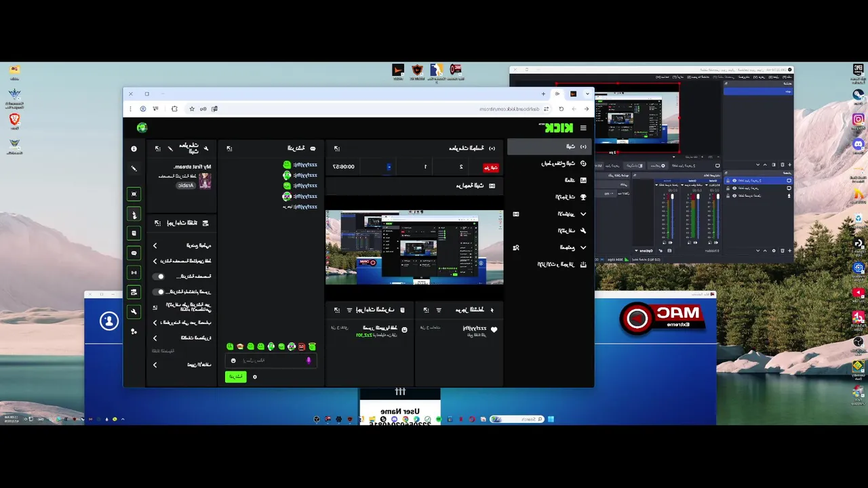Open the Kick hamburger menu

[583, 128]
